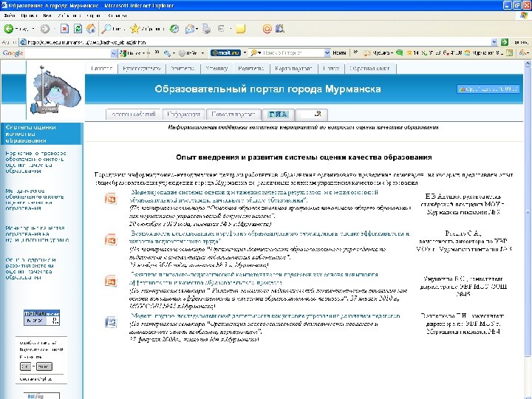Click the Google toolbar logo

13,53
